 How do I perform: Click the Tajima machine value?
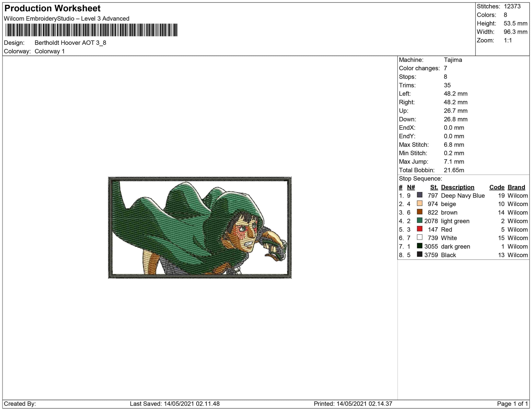[x=453, y=60]
